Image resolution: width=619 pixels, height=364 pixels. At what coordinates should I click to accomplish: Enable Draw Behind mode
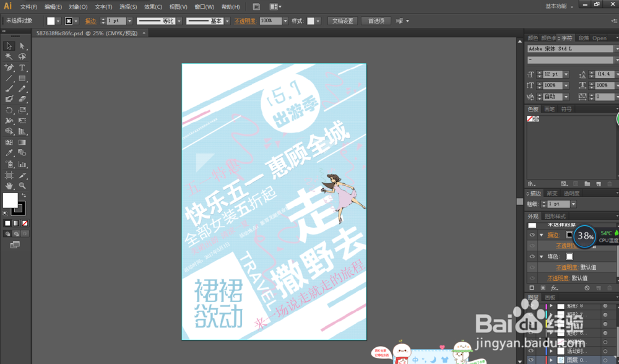pos(16,234)
